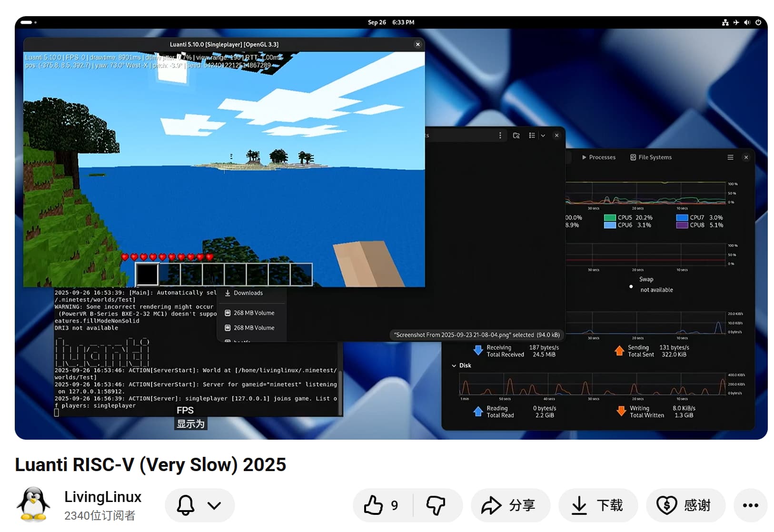Open the System Monitor hamburger menu
This screenshot has height=532, width=774.
730,158
